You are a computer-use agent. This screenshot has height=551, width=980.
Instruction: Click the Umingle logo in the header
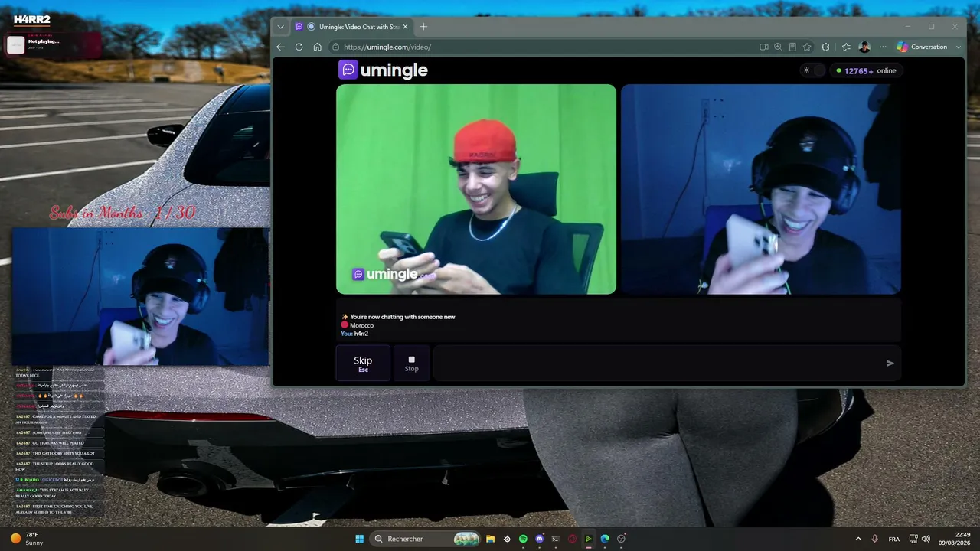(383, 70)
